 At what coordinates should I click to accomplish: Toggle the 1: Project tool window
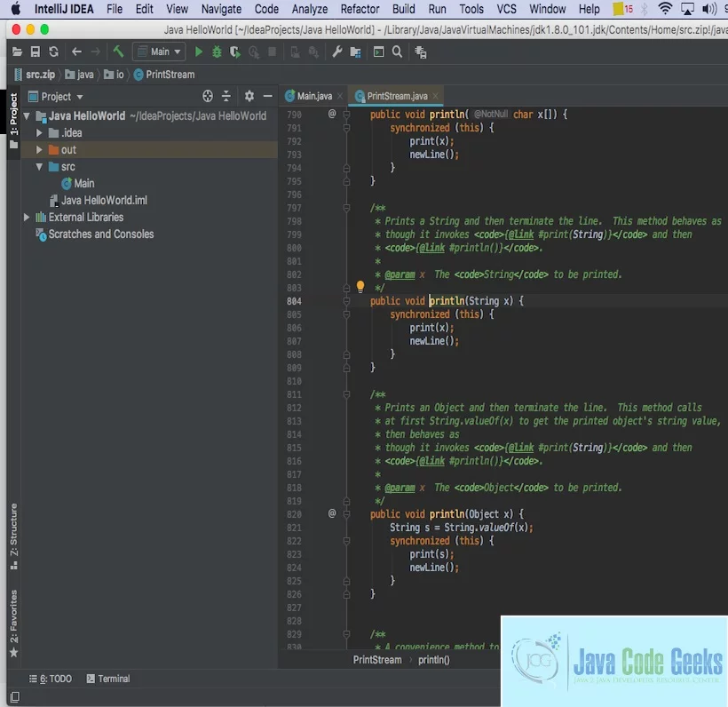[13, 121]
